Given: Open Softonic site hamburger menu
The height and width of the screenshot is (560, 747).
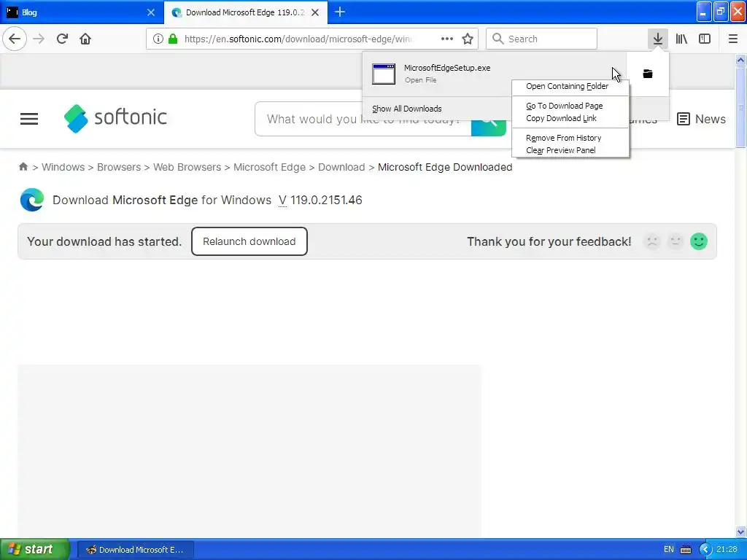Looking at the screenshot, I should click(29, 119).
